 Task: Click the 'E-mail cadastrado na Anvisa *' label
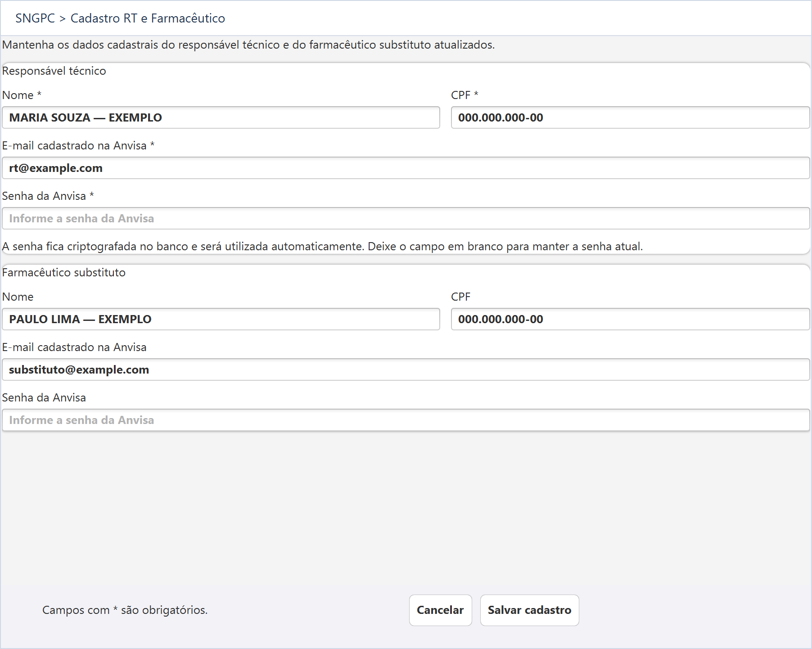click(x=78, y=145)
